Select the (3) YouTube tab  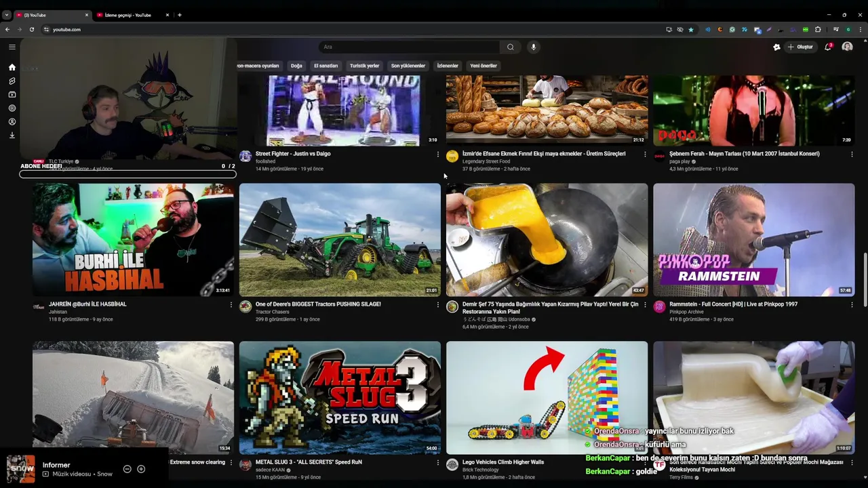click(x=52, y=15)
